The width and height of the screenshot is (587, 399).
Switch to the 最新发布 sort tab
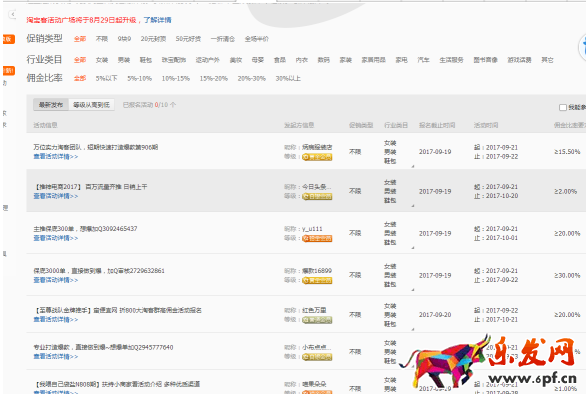(x=51, y=105)
